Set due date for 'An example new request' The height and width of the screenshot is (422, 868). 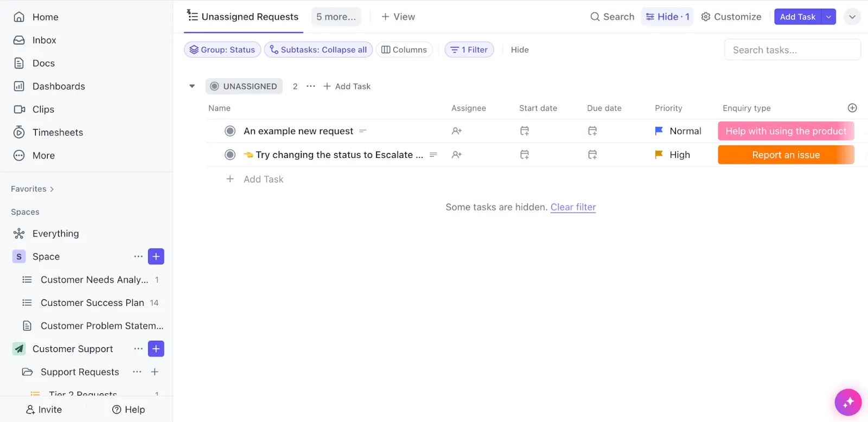[x=592, y=131]
